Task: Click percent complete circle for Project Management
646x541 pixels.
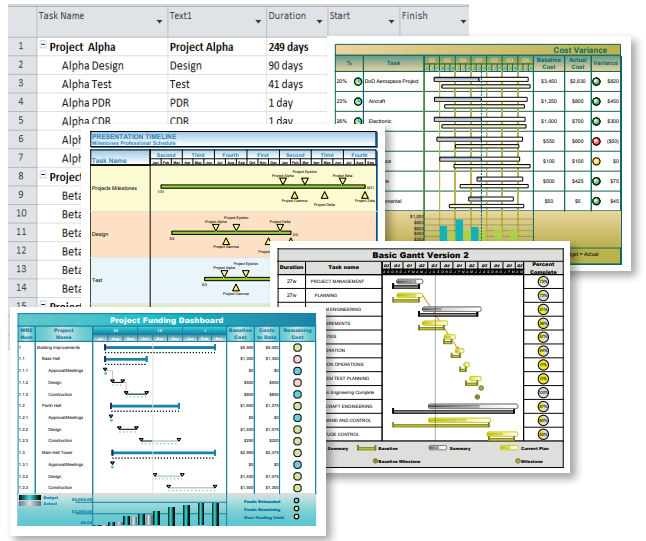Action: [x=544, y=282]
